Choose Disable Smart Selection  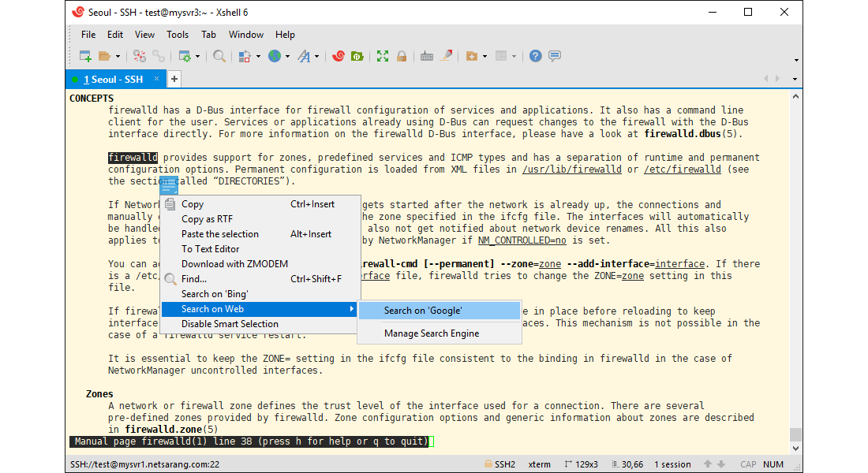click(260, 324)
